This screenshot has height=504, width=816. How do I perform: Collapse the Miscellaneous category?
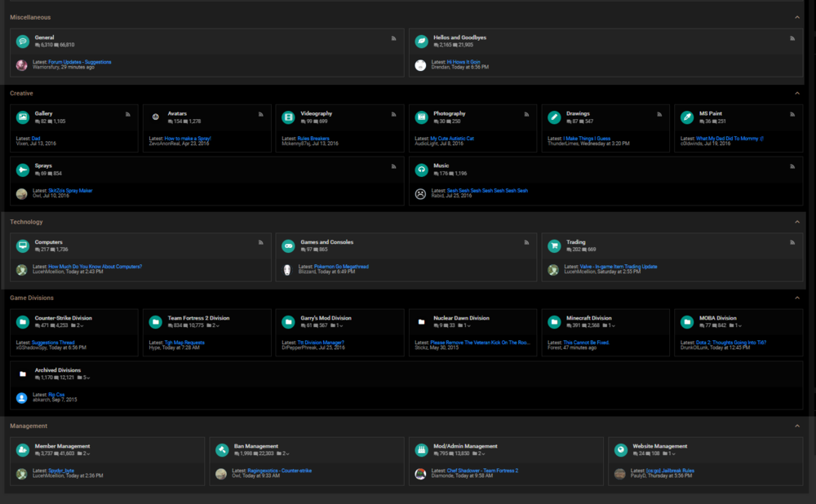(796, 17)
